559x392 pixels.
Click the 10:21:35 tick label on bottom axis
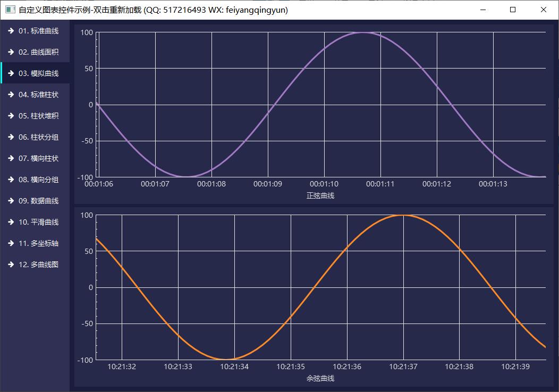[291, 367]
